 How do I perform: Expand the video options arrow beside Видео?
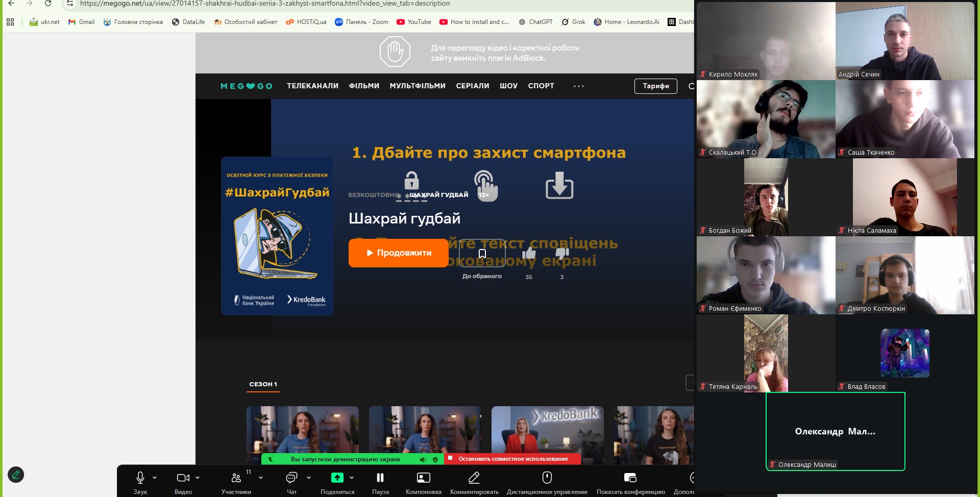point(198,478)
